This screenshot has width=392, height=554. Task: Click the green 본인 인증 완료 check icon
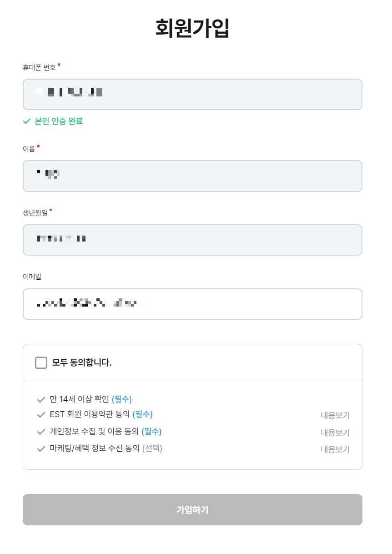point(26,121)
